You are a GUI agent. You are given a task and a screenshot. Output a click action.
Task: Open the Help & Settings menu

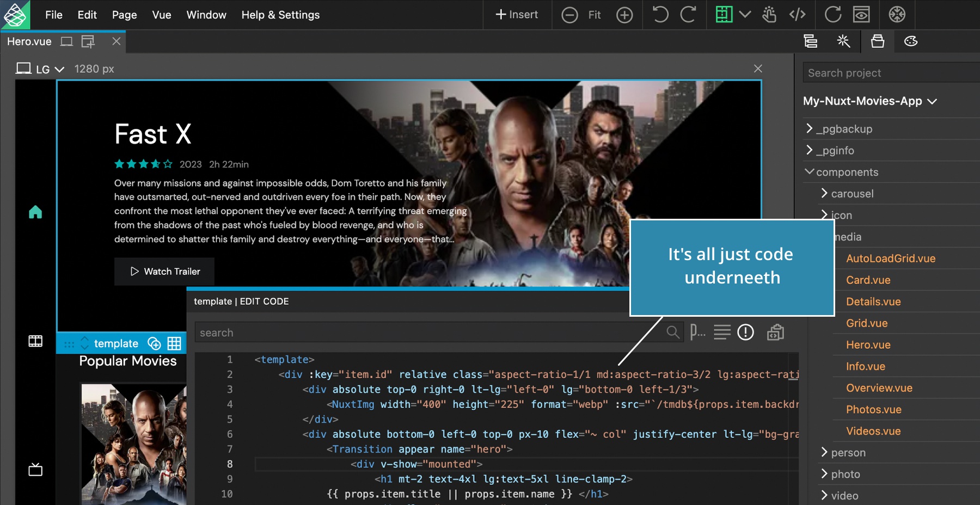[280, 15]
